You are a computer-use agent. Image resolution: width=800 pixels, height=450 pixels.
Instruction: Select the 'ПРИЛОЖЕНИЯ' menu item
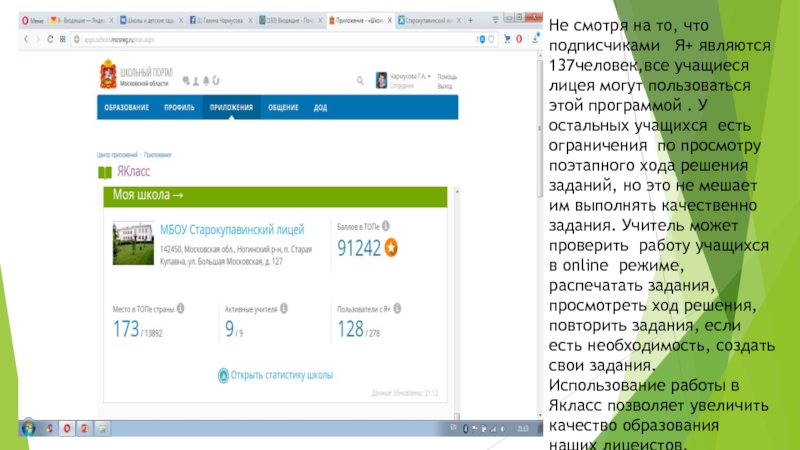231,108
